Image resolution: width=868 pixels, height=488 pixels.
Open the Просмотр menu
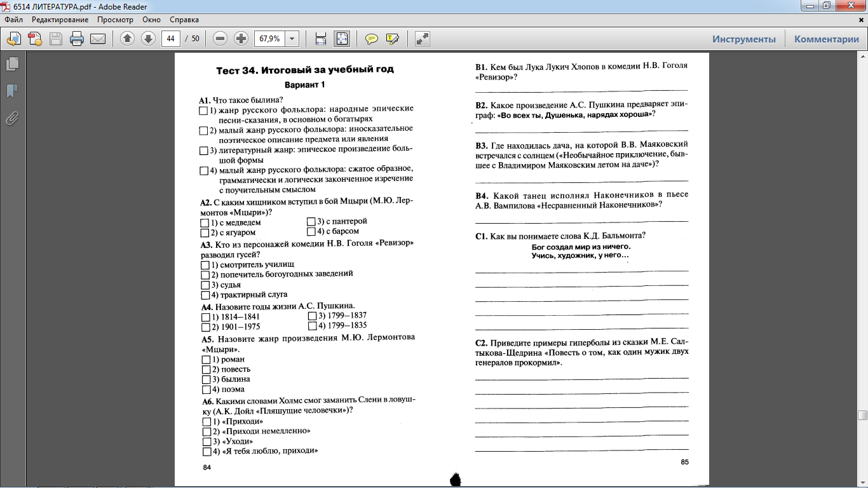coord(115,20)
